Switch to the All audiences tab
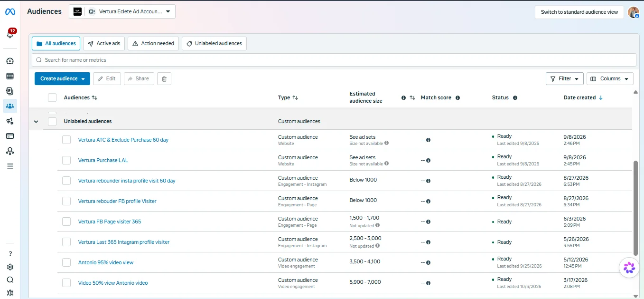The image size is (644, 299). tap(56, 44)
